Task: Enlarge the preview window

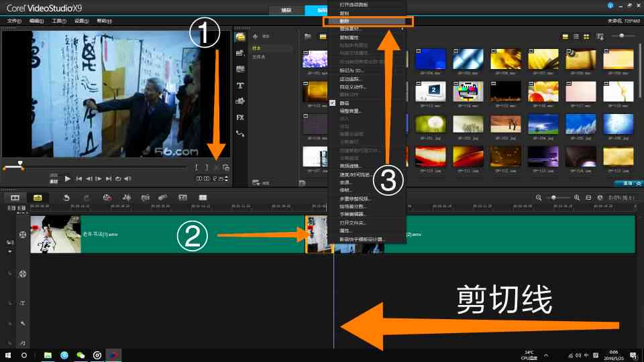Action: tap(226, 168)
